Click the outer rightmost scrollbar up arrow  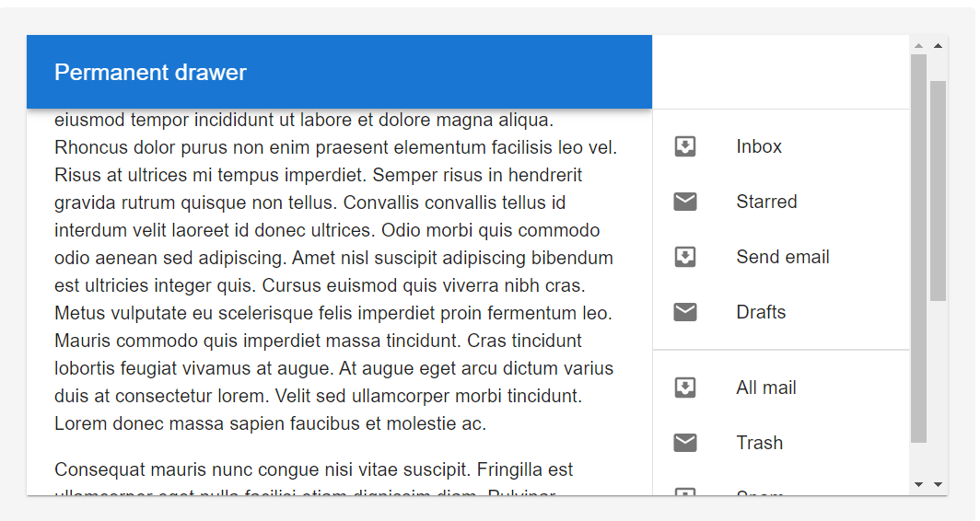click(x=939, y=46)
